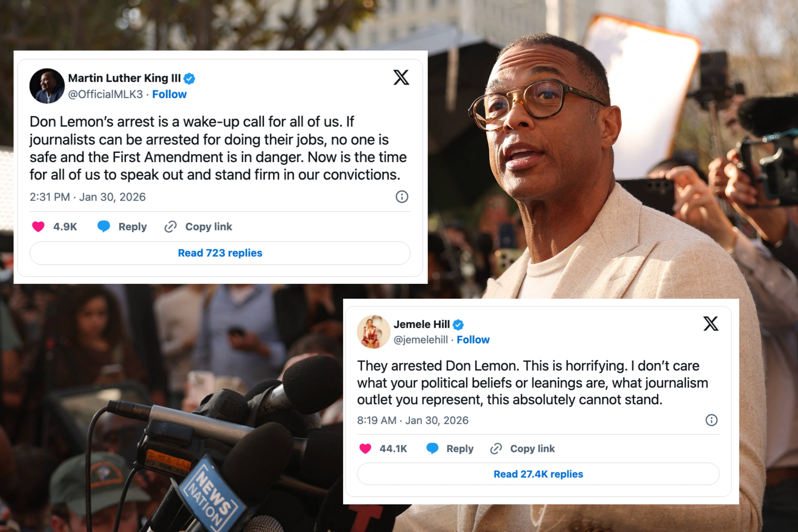Open info icon on the 8:19 AM tweet
Viewport: 798px width, 532px height.
(712, 420)
